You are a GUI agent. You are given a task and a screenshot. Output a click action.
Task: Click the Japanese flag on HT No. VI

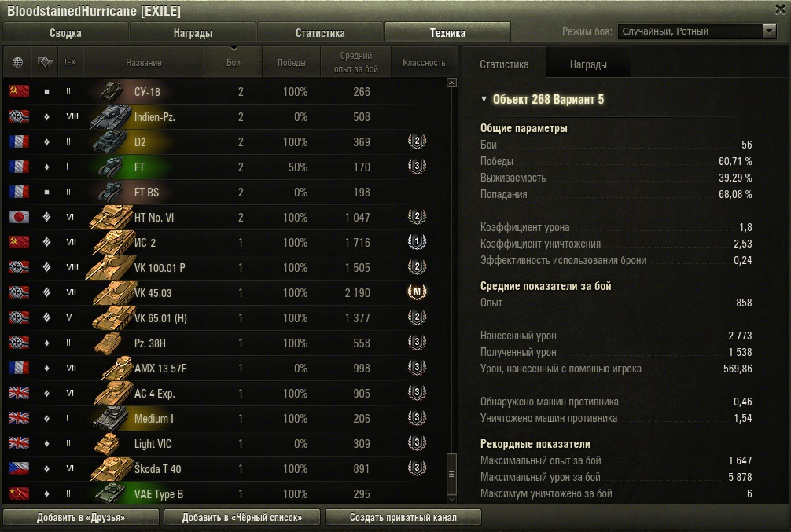pos(19,218)
